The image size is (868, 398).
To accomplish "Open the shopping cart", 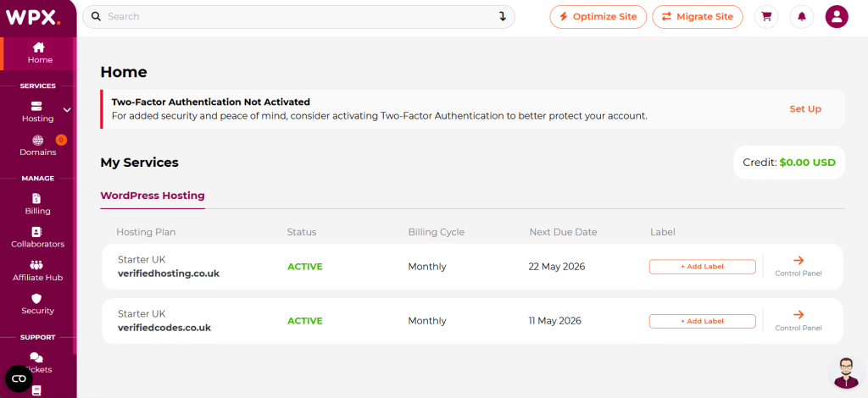I will 766,17.
